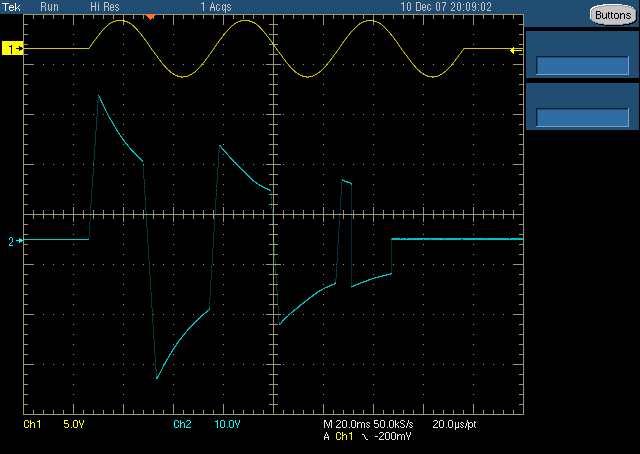The image size is (640, 454).
Task: Select the Channel 2 ground marker
Action: coord(16,241)
